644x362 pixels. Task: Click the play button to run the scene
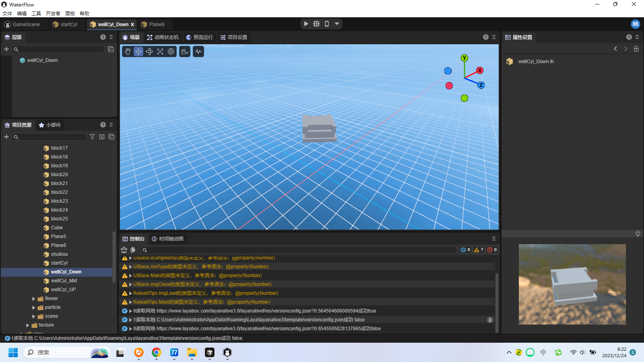tap(306, 24)
